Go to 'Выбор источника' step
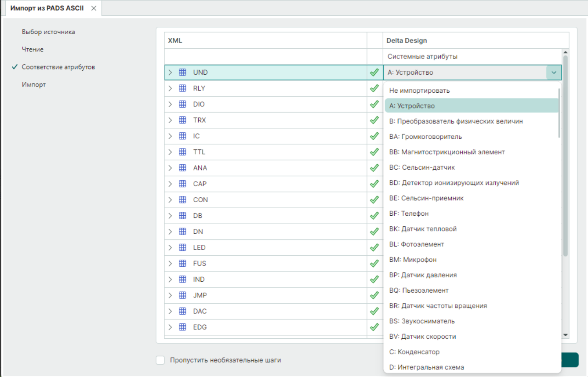This screenshot has height=377, width=588. (48, 32)
